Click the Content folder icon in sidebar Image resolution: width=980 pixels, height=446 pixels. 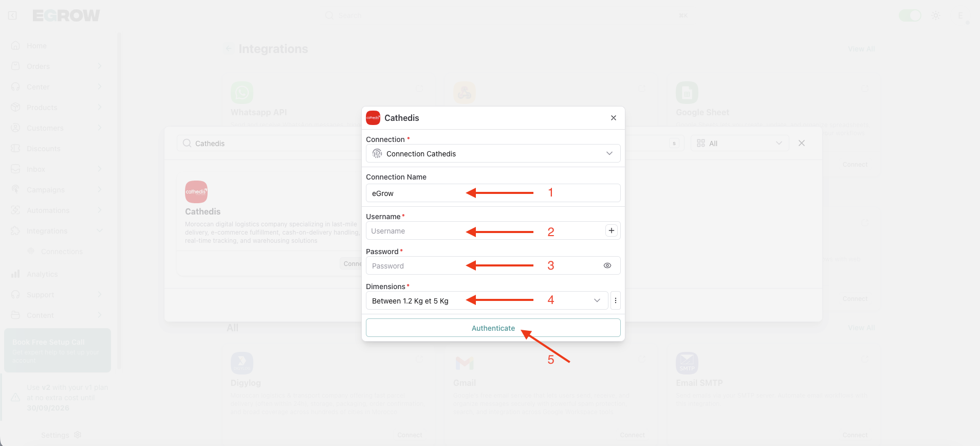[15, 315]
